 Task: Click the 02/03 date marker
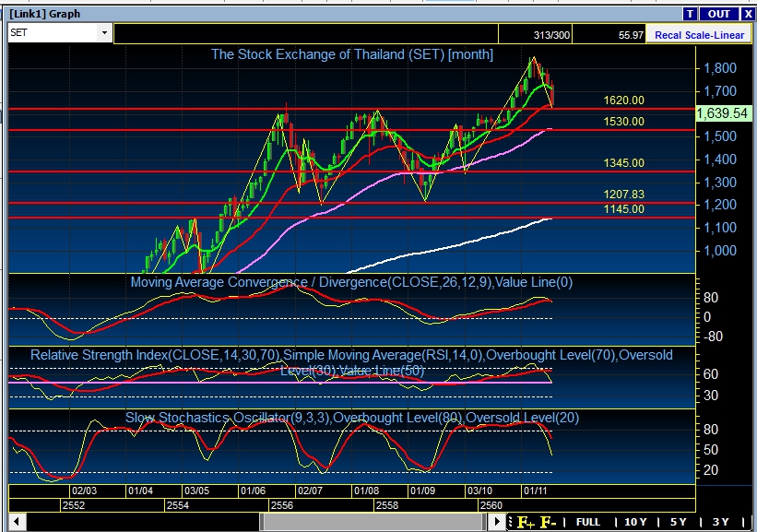(84, 491)
